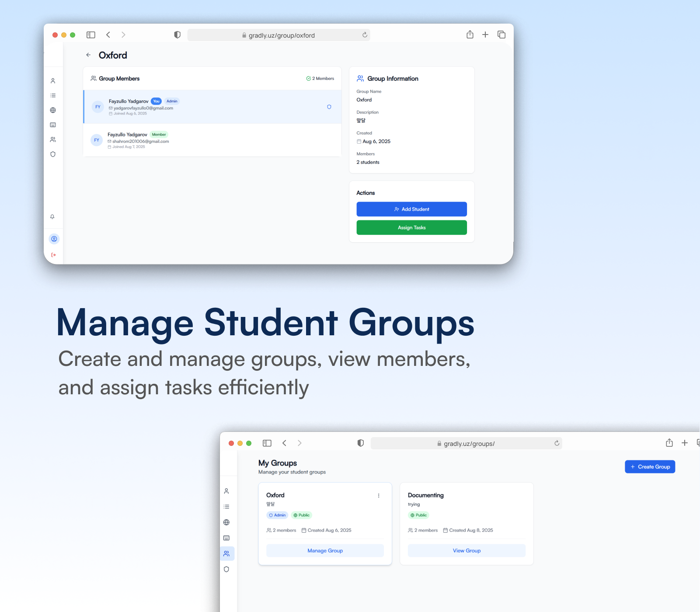Click the globe icon in the top sidebar
The height and width of the screenshot is (612, 700).
coord(53,110)
